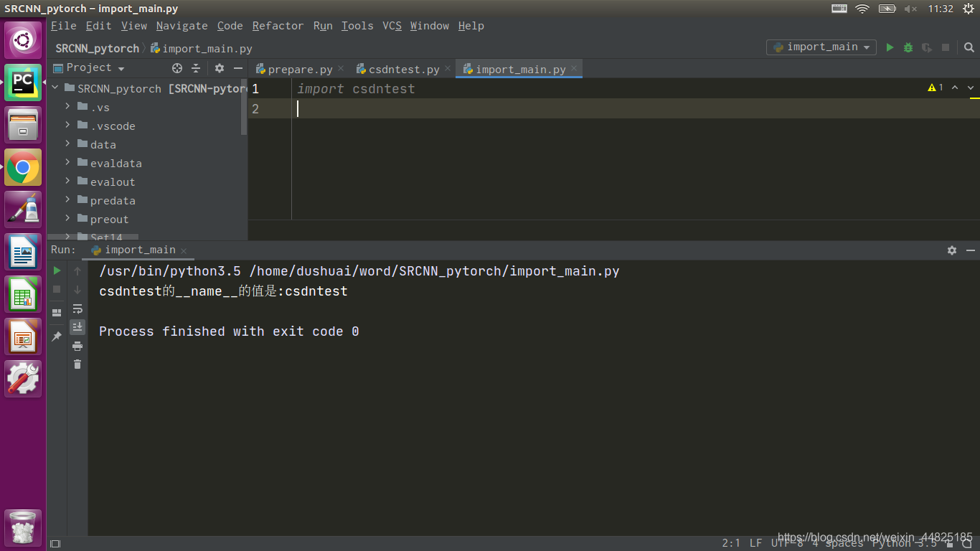980x551 pixels.
Task: Click the stop square in the top toolbar
Action: point(946,47)
